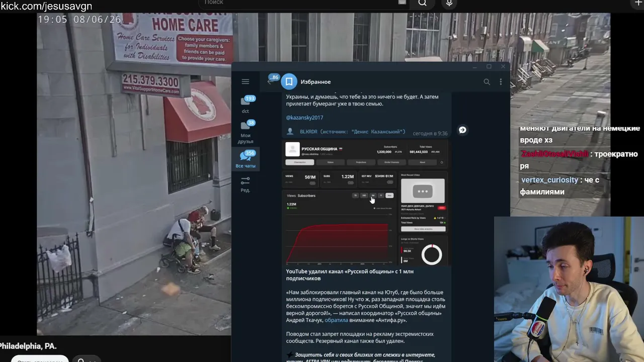Follow the обратила hyperlink in the post
The image size is (644, 362).
336,320
